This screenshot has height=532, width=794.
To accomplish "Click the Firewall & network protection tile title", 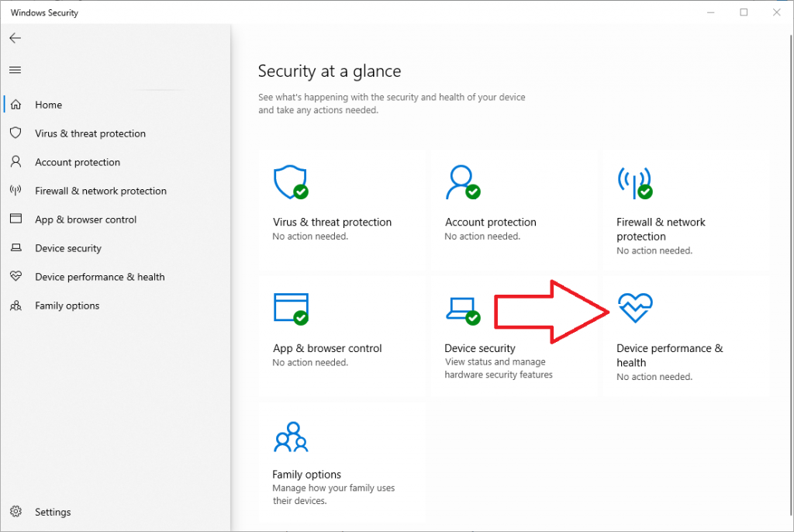I will point(661,229).
